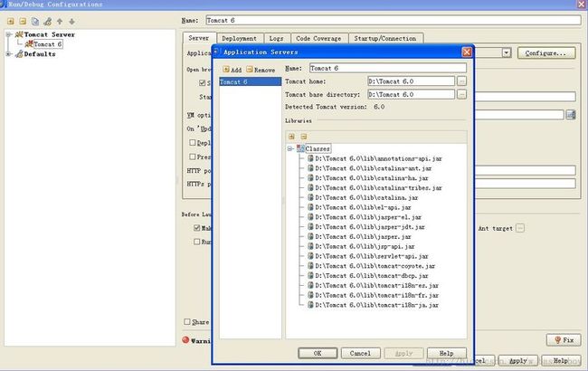This screenshot has width=588, height=371.
Task: Click the configuration Name field
Action: [x=394, y=20]
